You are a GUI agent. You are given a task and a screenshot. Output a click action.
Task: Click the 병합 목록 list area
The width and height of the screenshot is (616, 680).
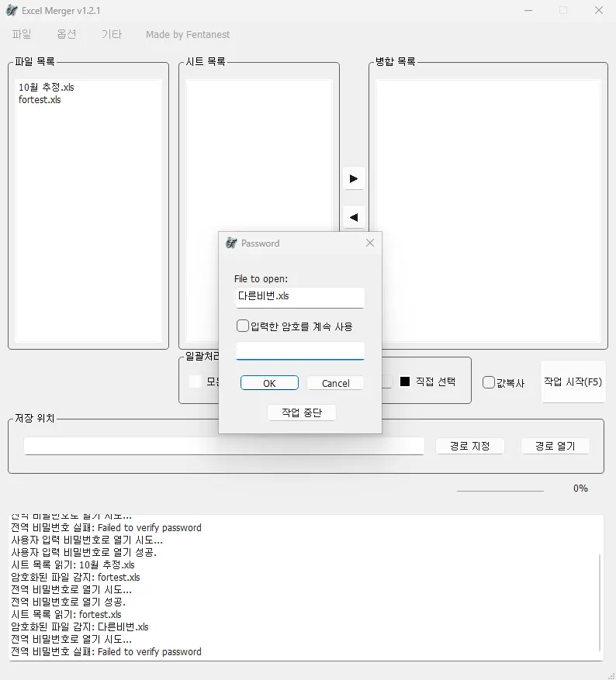488,211
